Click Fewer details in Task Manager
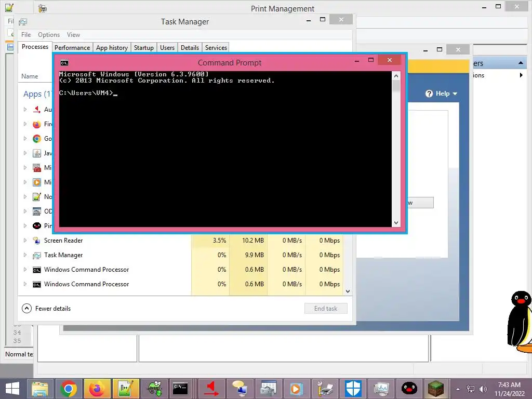Image resolution: width=532 pixels, height=399 pixels. click(46, 309)
